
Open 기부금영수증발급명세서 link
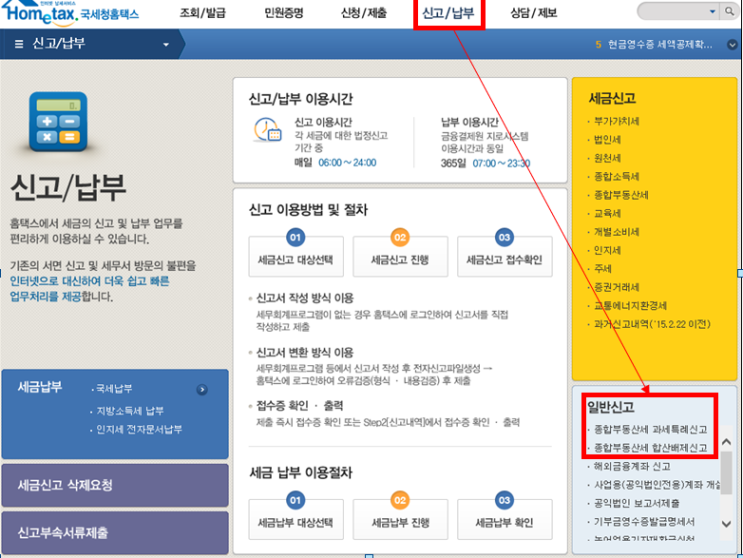644,522
